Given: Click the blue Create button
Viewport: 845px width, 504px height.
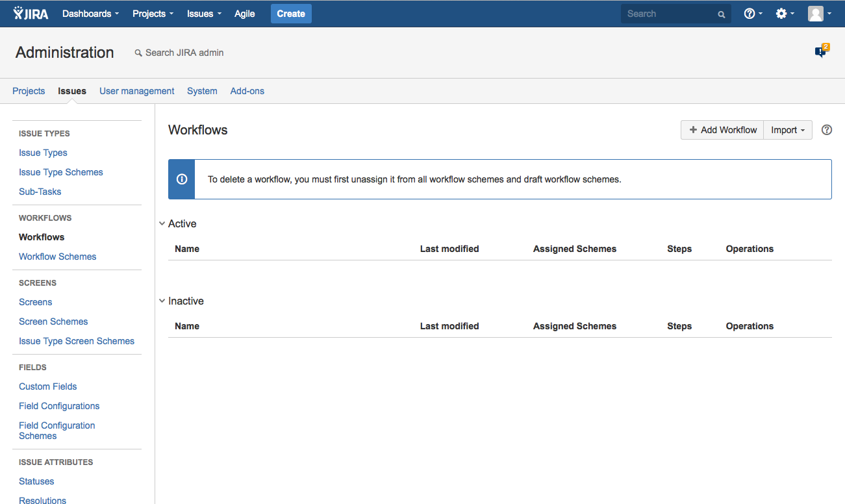Looking at the screenshot, I should pyautogui.click(x=291, y=14).
